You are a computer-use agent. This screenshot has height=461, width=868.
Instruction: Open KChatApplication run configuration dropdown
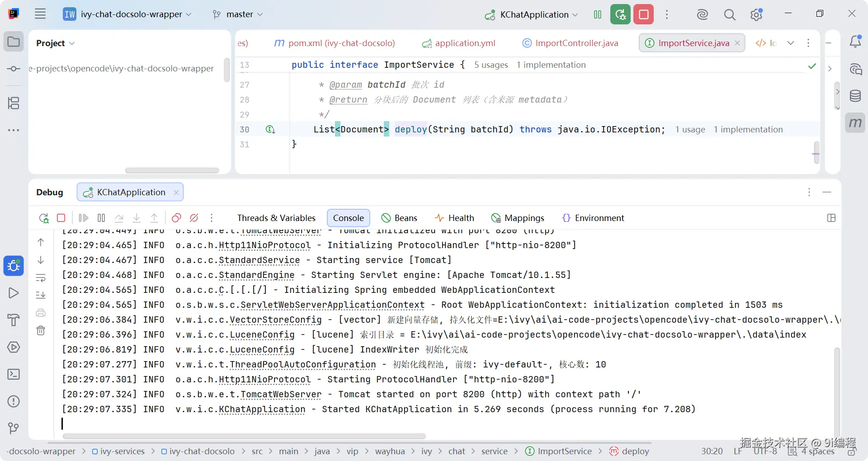click(x=531, y=14)
